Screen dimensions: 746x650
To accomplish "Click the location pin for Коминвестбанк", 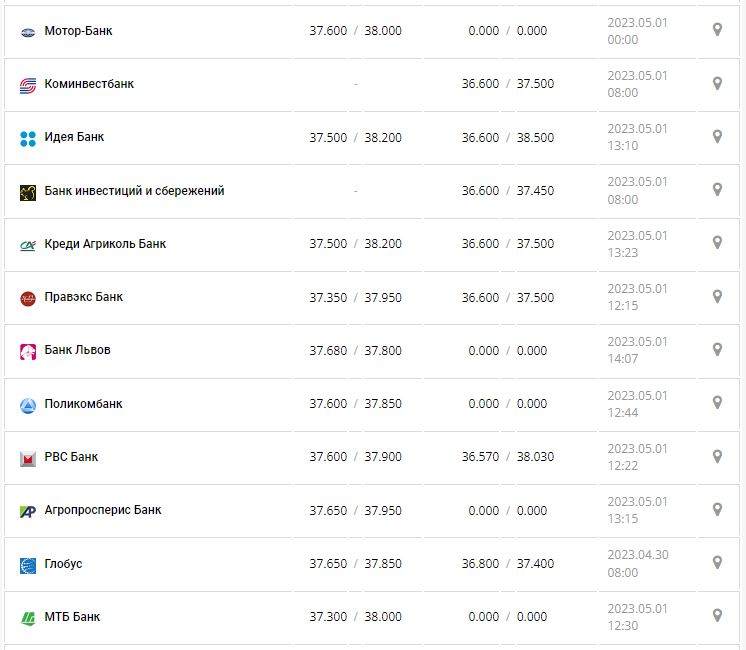I will (x=717, y=83).
